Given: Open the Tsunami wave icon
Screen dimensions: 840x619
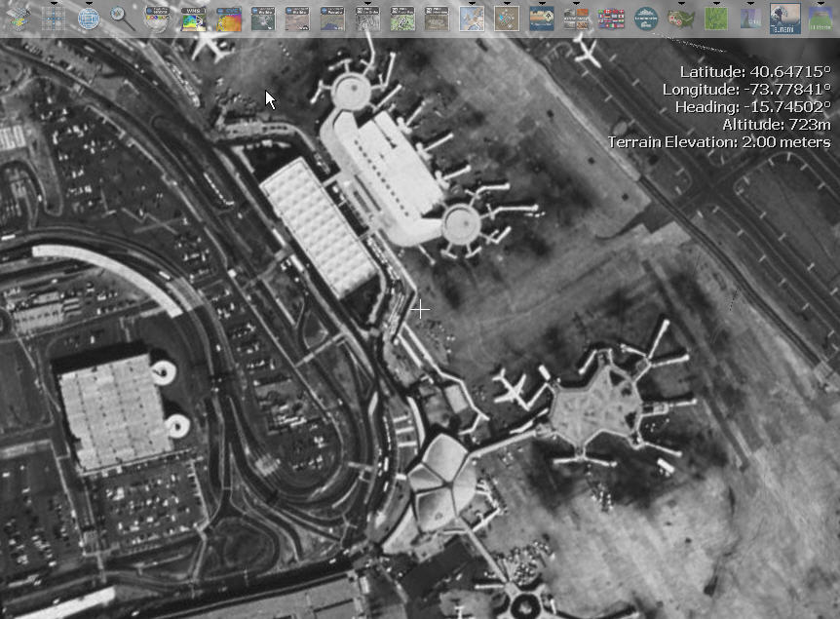Looking at the screenshot, I should click(x=784, y=18).
